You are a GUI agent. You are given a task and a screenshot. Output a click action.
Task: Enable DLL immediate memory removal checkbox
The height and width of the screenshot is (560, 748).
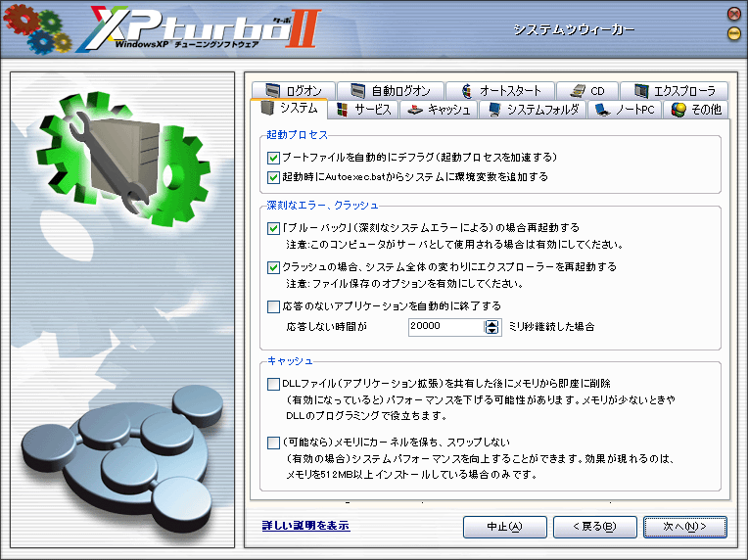[x=273, y=384]
